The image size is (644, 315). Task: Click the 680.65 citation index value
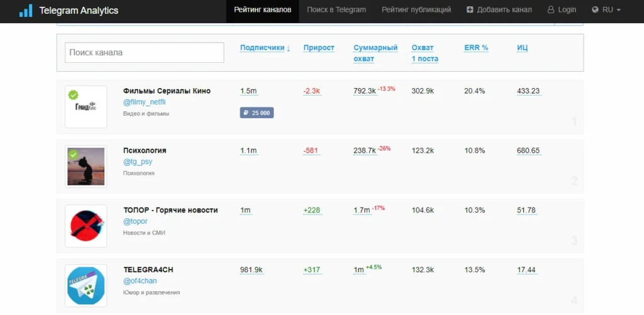pyautogui.click(x=528, y=151)
